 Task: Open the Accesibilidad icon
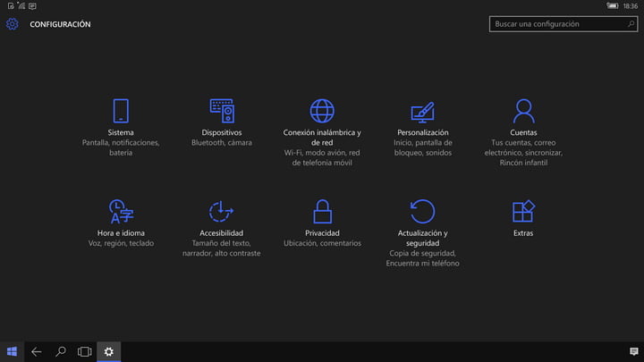coord(221,212)
